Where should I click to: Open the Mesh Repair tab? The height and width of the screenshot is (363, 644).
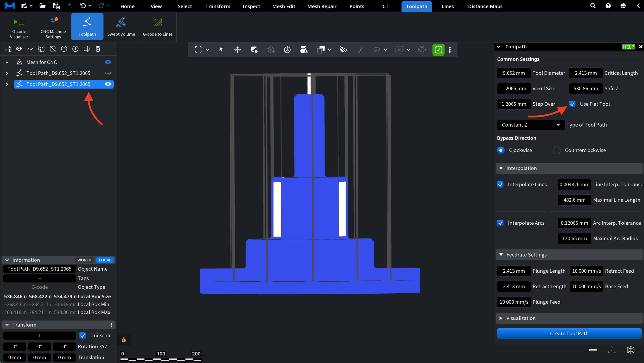pos(322,6)
